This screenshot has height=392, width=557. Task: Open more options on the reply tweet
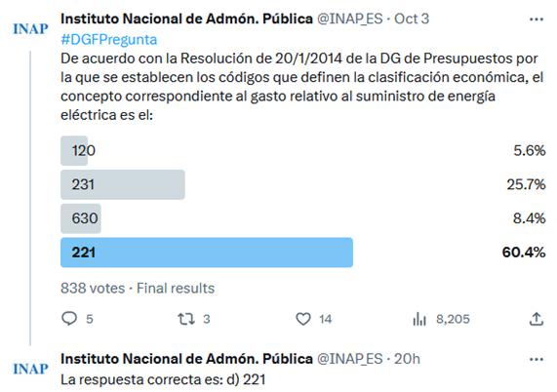537,359
